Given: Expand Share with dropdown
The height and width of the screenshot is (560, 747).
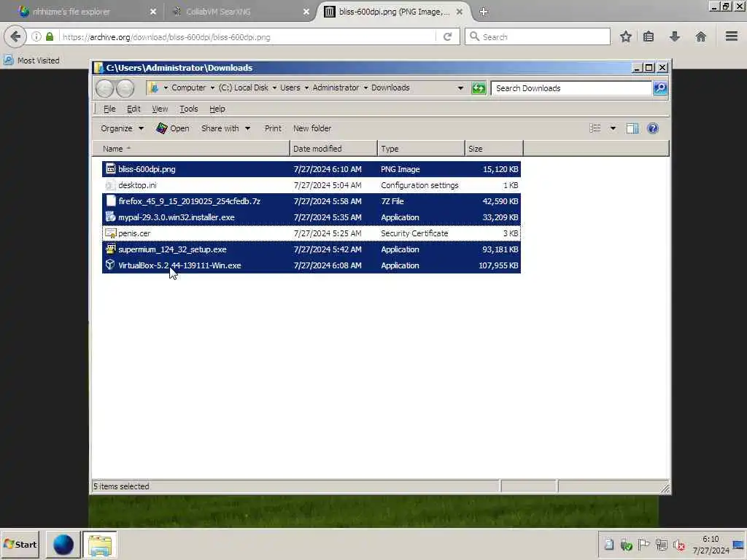Looking at the screenshot, I should pyautogui.click(x=225, y=128).
